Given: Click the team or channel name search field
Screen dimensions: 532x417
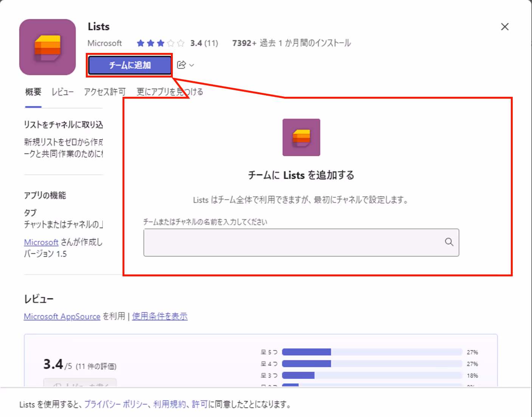Looking at the screenshot, I should (301, 242).
